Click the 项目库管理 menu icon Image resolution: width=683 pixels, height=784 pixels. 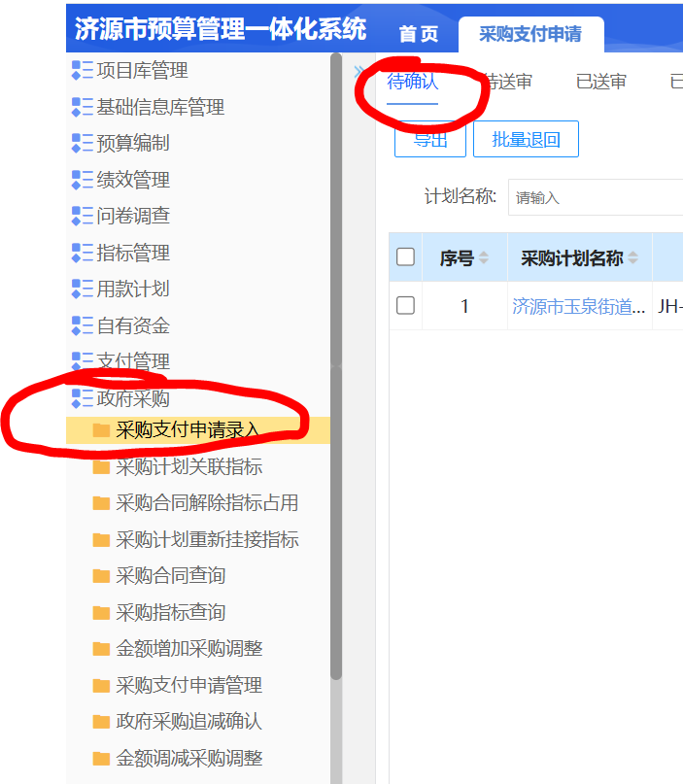tap(83, 71)
